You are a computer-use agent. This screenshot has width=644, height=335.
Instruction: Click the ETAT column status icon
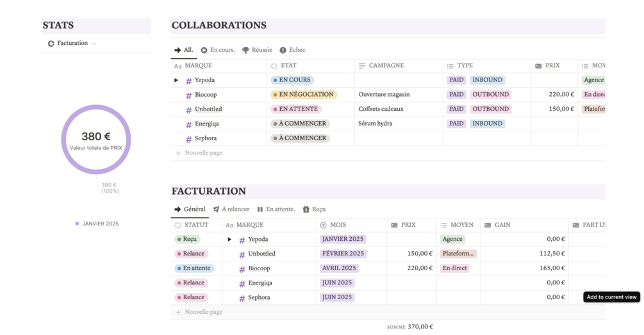274,66
